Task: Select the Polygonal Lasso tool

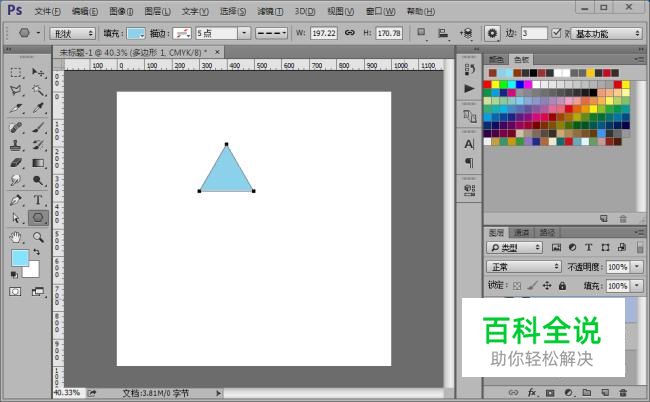Action: tap(16, 90)
